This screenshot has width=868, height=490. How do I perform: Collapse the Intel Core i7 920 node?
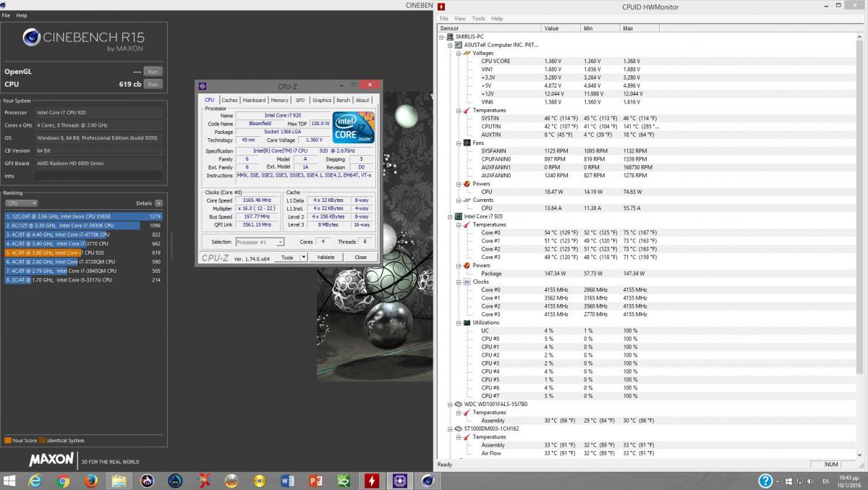450,216
